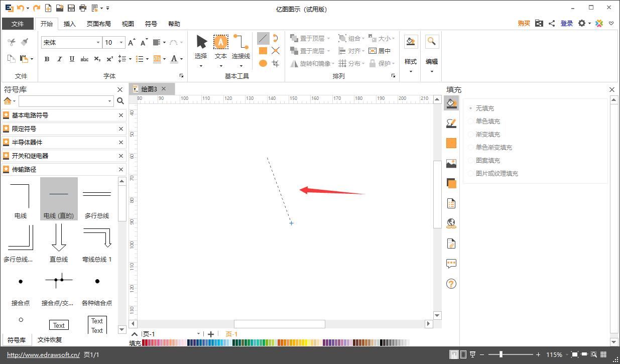
Task: Switch to the 符号 ribbon tab
Action: 151,24
